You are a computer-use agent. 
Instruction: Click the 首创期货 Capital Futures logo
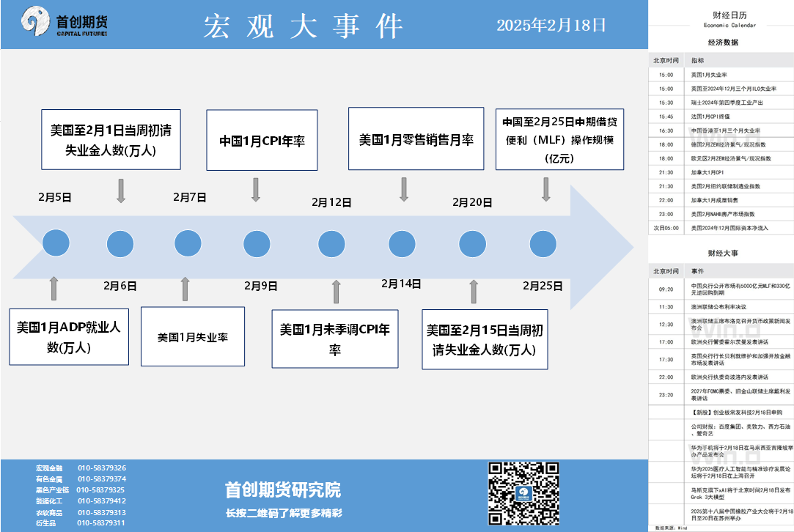(65, 23)
